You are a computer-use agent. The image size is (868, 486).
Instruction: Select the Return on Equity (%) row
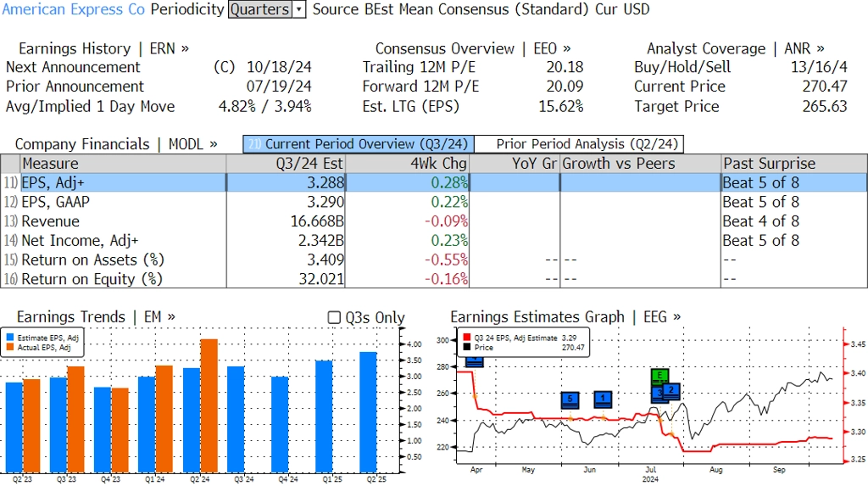click(x=434, y=279)
